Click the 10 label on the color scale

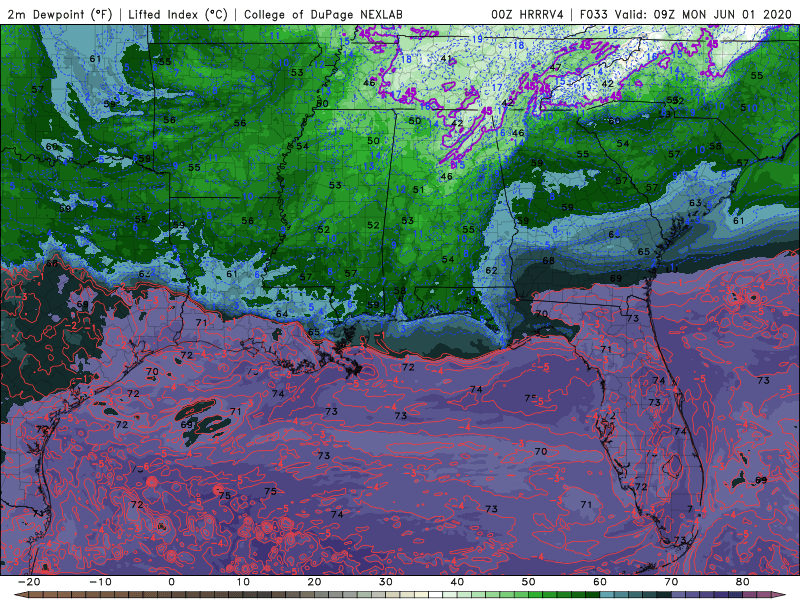(243, 582)
